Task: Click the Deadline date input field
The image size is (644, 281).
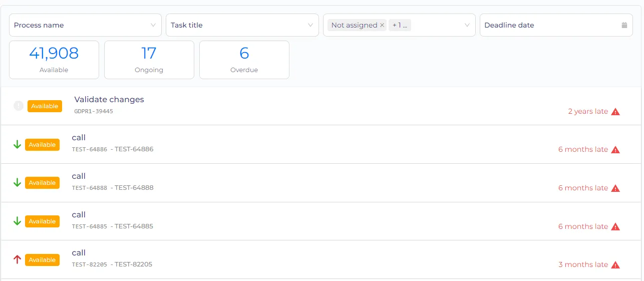Action: (x=556, y=25)
